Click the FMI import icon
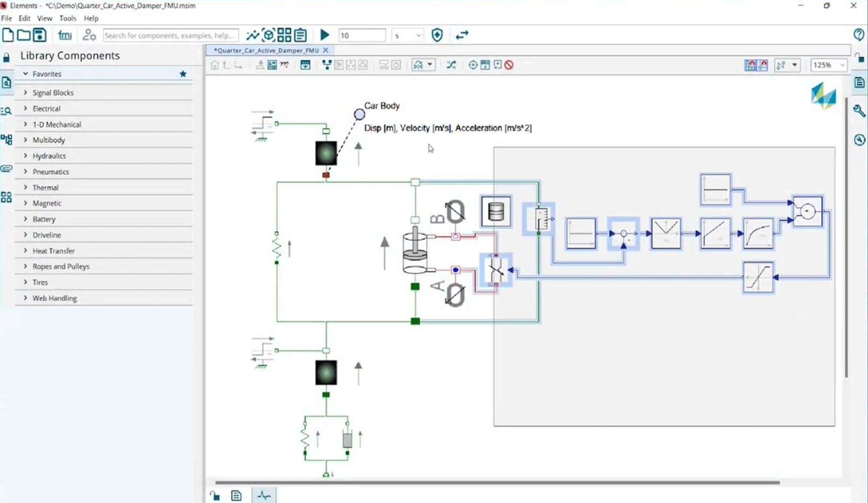 click(x=65, y=36)
